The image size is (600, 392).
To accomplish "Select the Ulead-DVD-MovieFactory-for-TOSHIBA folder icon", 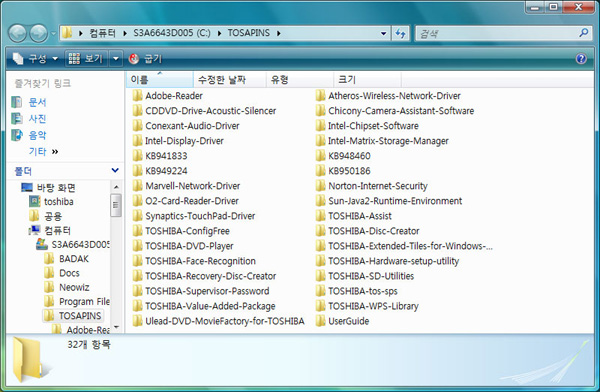I will coord(137,321).
